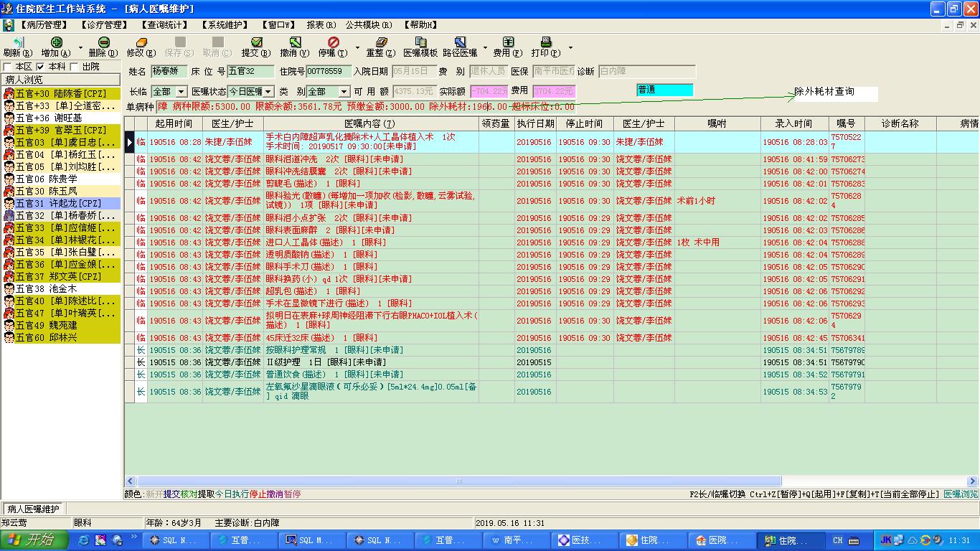The image size is (980, 551).
Task: Open the 路径医嘱 pathway order icon
Action: [460, 42]
